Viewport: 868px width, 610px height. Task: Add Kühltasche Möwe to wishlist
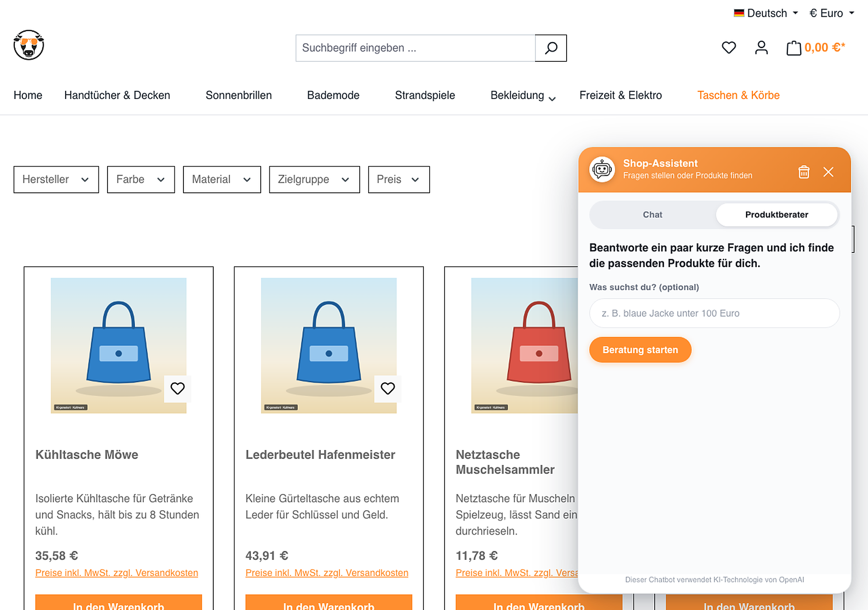pos(177,388)
